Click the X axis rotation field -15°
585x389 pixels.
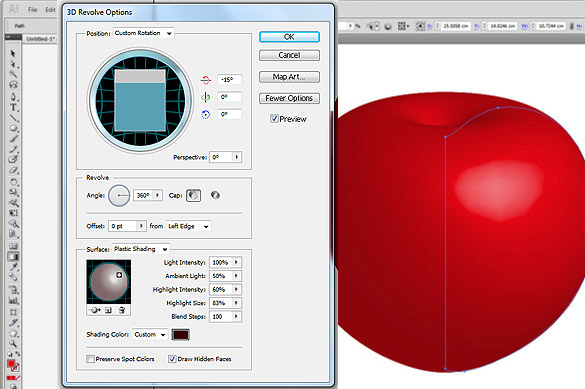(x=229, y=79)
